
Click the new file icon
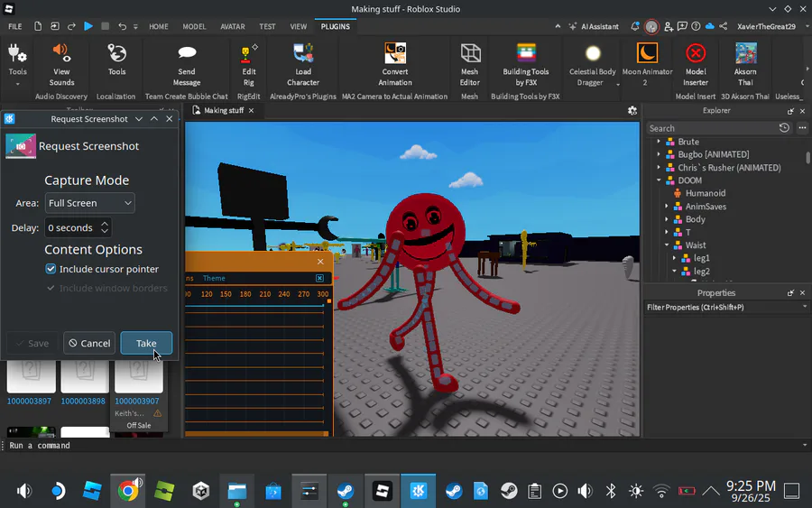pyautogui.click(x=38, y=26)
